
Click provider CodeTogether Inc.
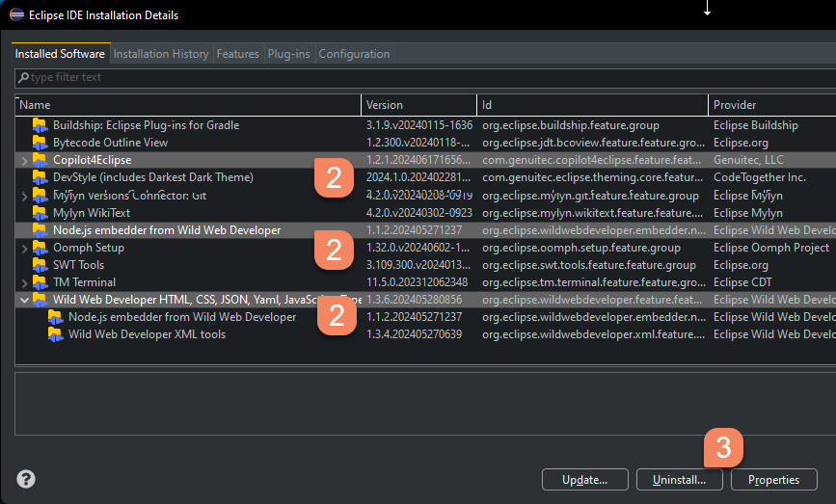(x=760, y=177)
